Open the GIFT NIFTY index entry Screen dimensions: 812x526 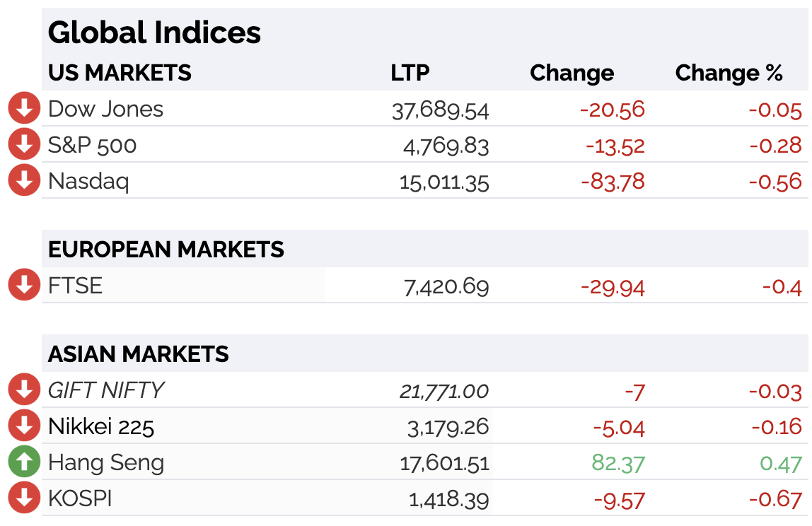(106, 390)
